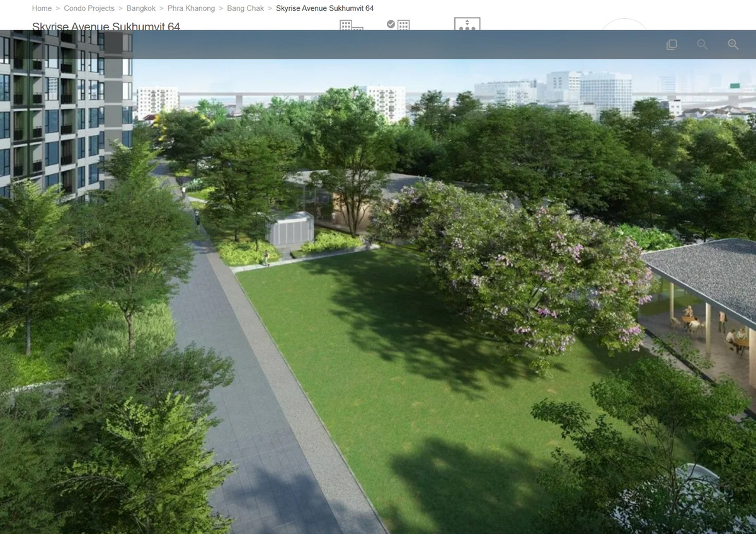Click the Home breadcrumb link
This screenshot has height=534, width=756.
[42, 8]
